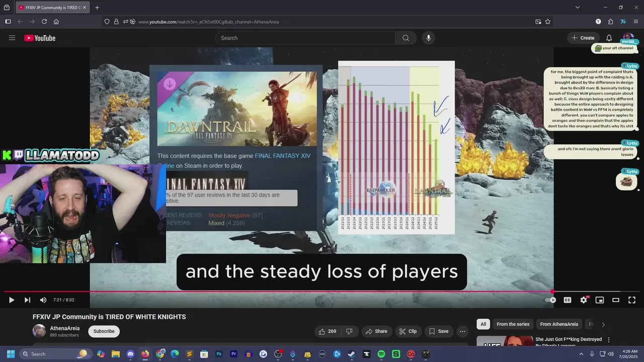Show more filter chips with right chevron
The width and height of the screenshot is (644, 362).
603,325
